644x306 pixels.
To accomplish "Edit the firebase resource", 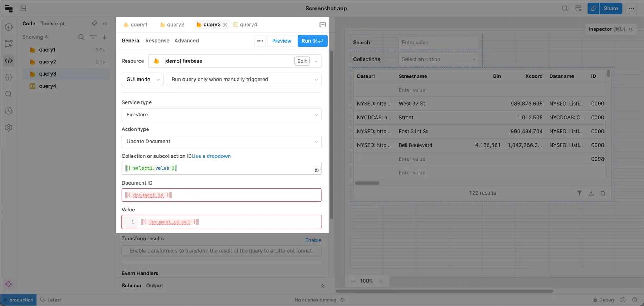I will pyautogui.click(x=302, y=61).
